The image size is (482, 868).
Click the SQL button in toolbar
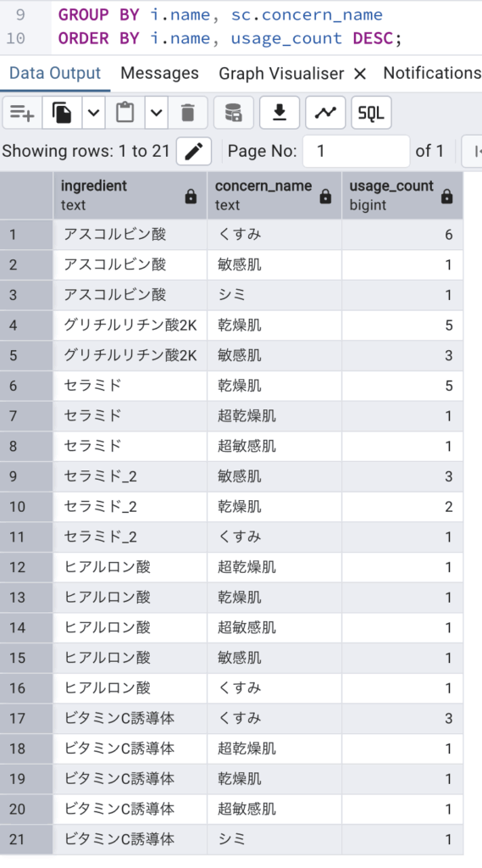(371, 113)
